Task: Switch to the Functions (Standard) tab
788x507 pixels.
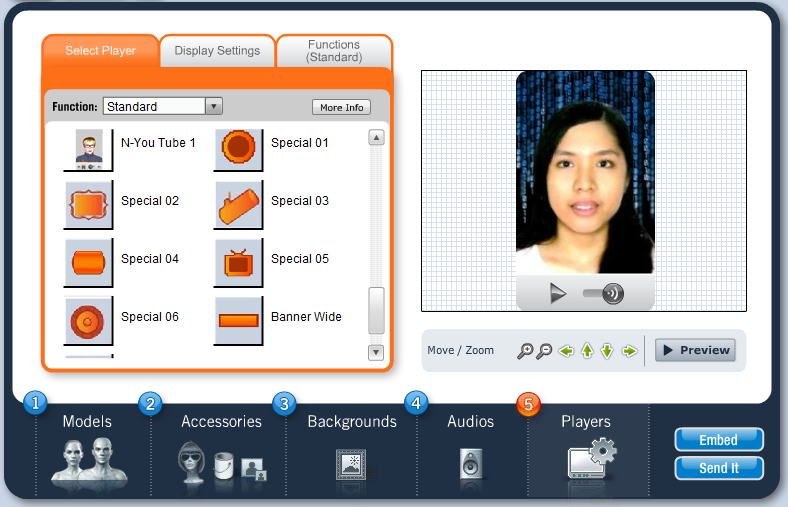Action: click(334, 51)
